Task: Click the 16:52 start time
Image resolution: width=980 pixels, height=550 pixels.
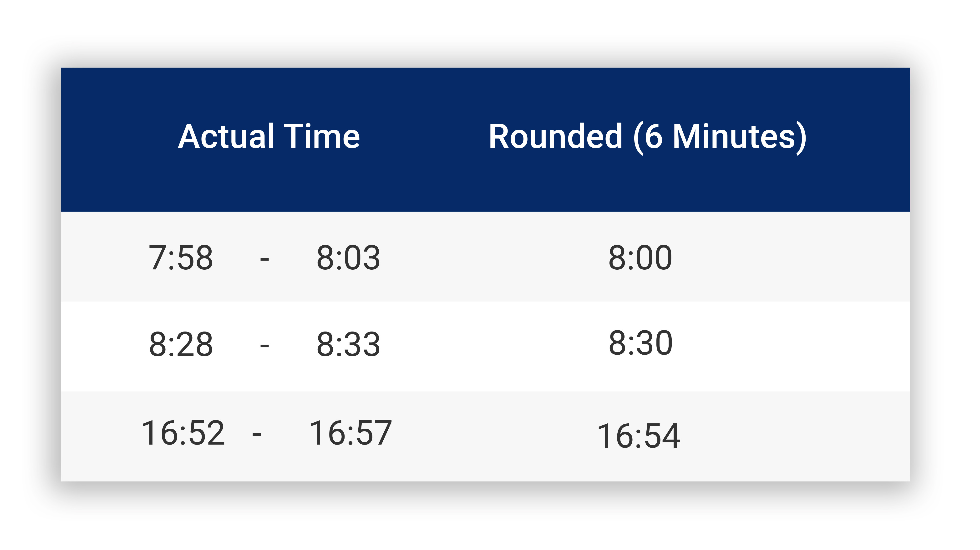Action: pyautogui.click(x=183, y=432)
